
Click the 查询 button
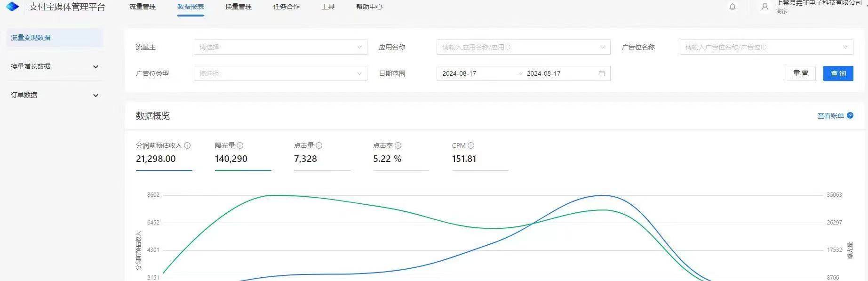point(838,73)
